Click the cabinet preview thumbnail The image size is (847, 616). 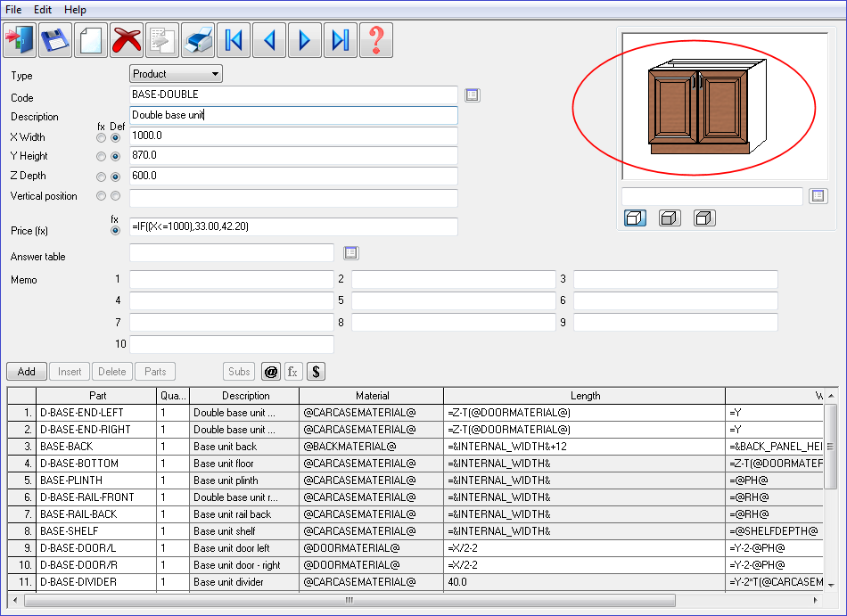(724, 106)
